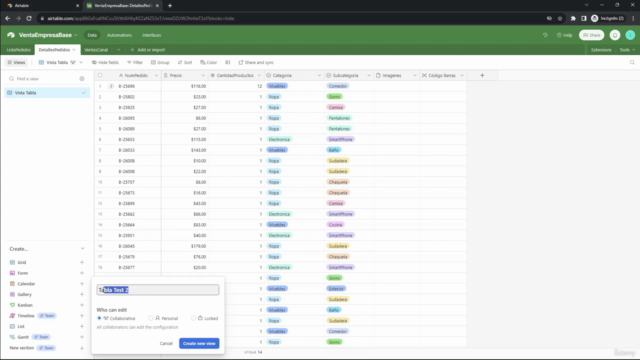Click Create new view button

tap(199, 343)
